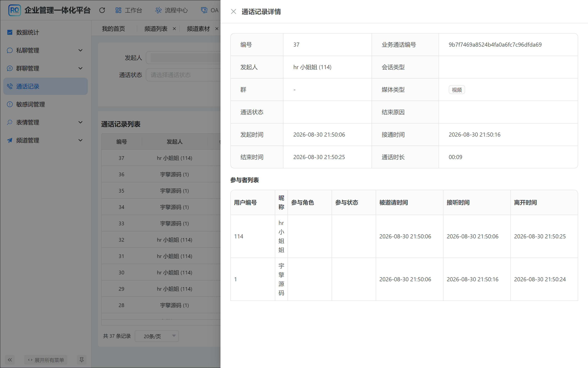Click row 29 in call records list
Viewport: 588px width, 368px height.
click(x=161, y=289)
